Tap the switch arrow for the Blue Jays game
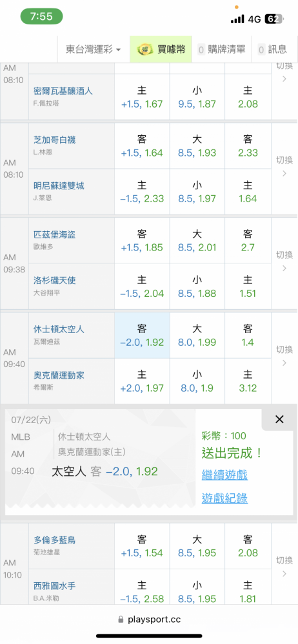This screenshot has width=298, height=644. tap(284, 567)
